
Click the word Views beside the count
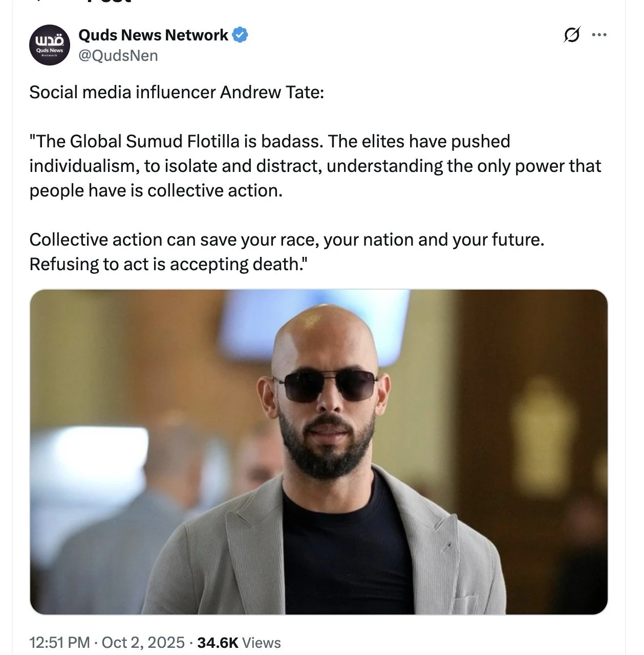point(261,642)
